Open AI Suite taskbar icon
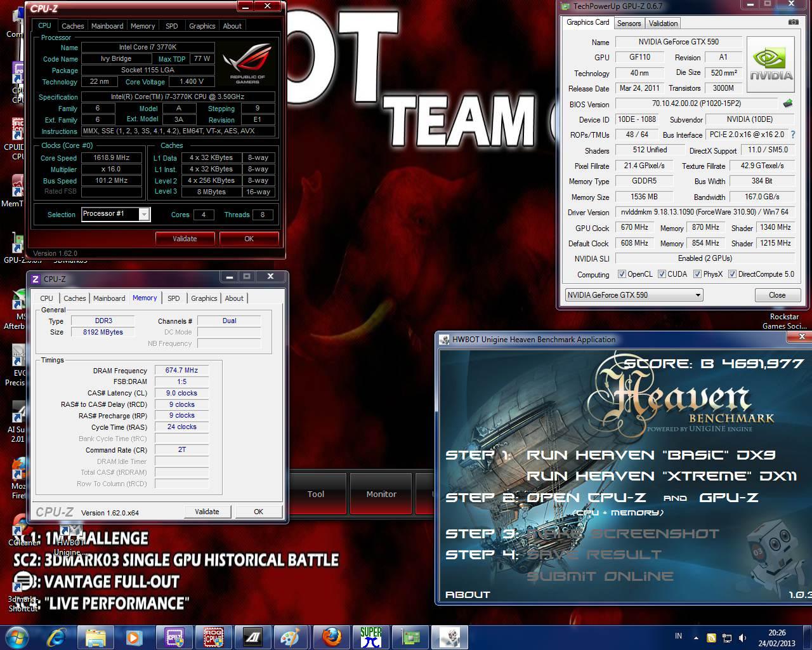The image size is (812, 650). click(252, 637)
